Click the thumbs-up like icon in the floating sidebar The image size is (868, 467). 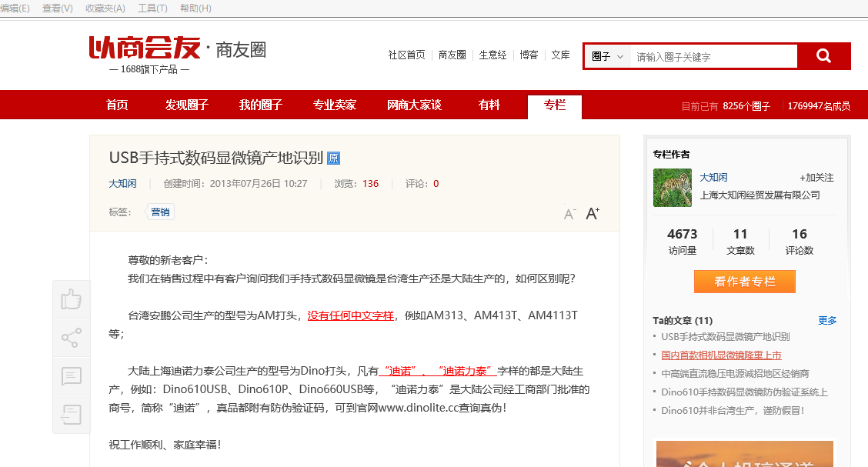pyautogui.click(x=71, y=299)
